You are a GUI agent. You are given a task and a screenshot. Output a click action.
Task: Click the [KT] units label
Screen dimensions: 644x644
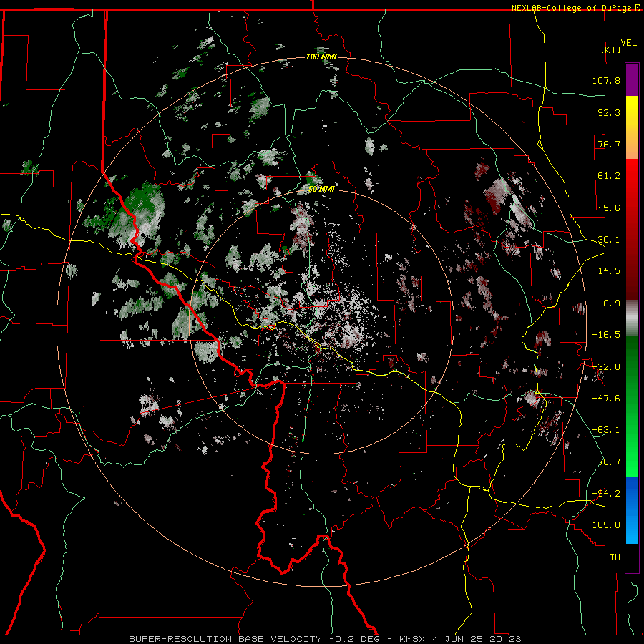click(x=611, y=49)
